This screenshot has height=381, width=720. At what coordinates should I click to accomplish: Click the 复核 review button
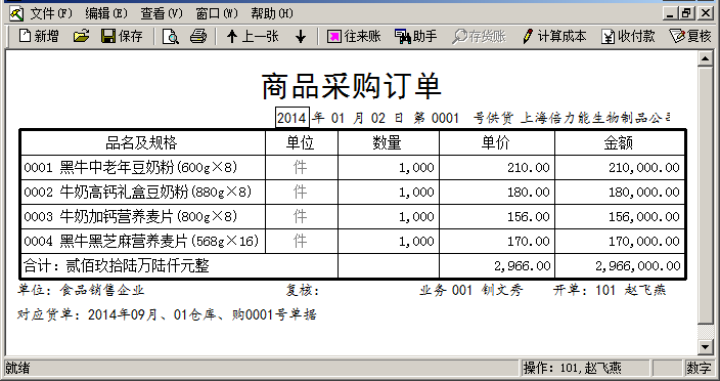pos(690,36)
